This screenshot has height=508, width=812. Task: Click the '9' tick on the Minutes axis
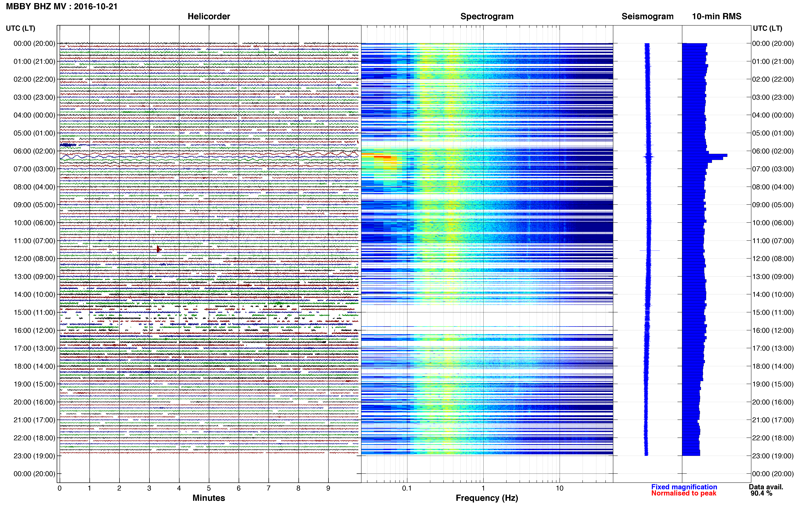point(328,488)
